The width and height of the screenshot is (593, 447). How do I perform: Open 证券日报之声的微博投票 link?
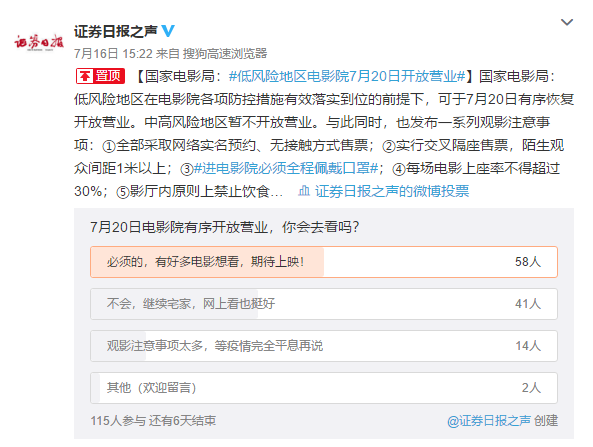pos(392,191)
